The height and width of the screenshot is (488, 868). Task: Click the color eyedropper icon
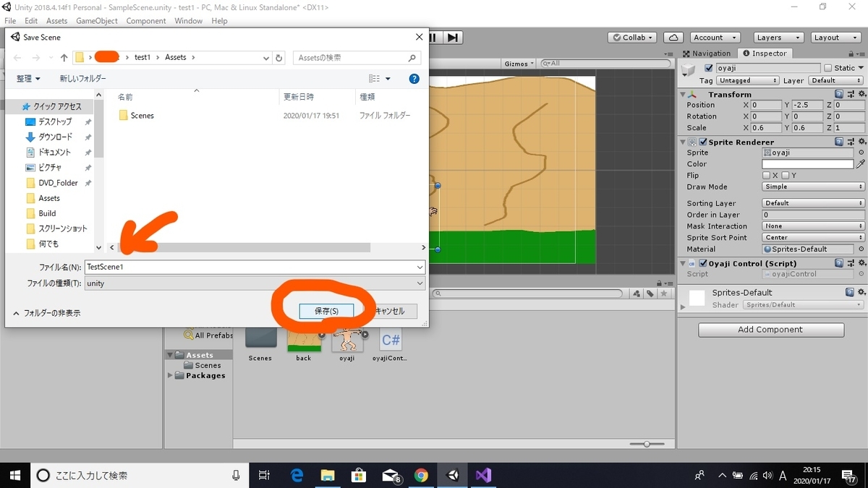tap(860, 164)
